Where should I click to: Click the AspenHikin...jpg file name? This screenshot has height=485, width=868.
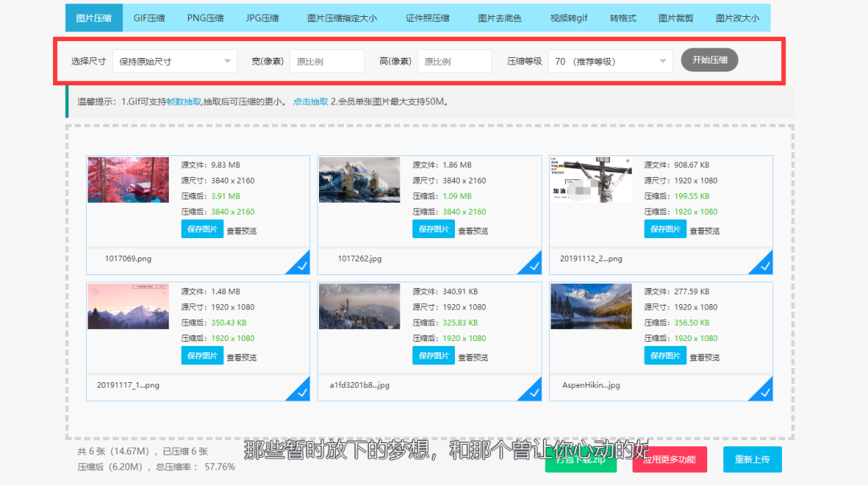coord(591,384)
